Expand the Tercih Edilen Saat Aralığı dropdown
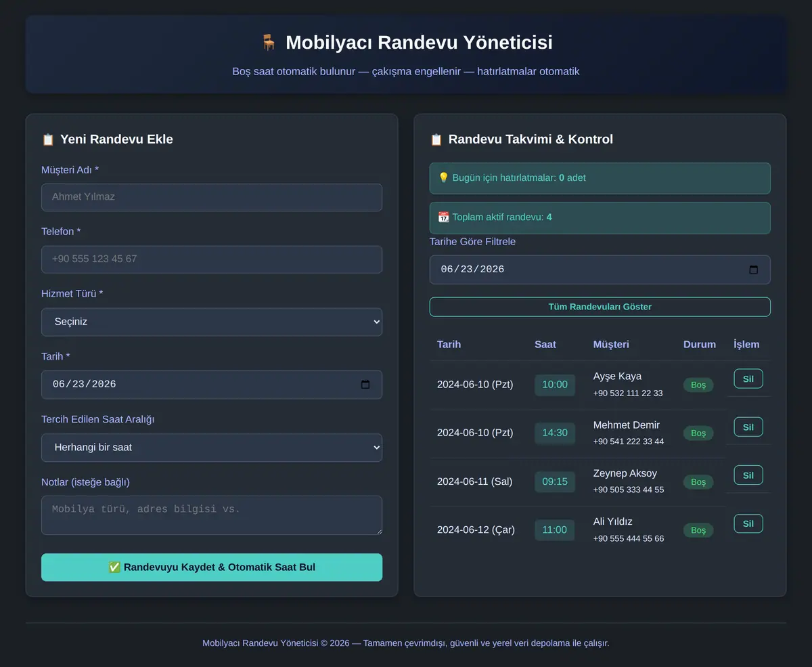The image size is (812, 667). 212,448
